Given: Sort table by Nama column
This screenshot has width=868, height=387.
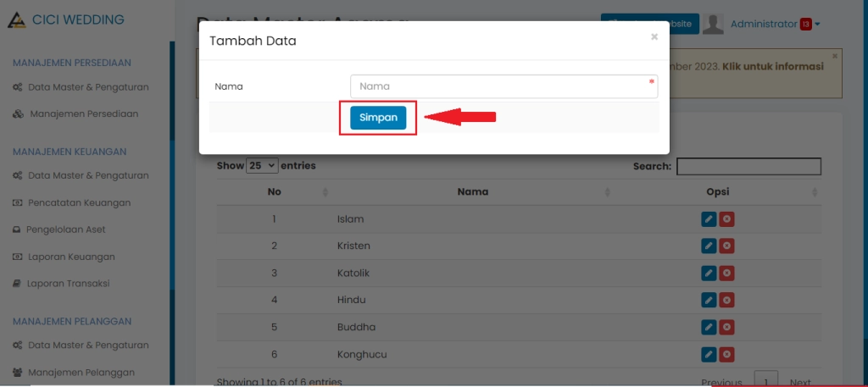Looking at the screenshot, I should tap(472, 192).
